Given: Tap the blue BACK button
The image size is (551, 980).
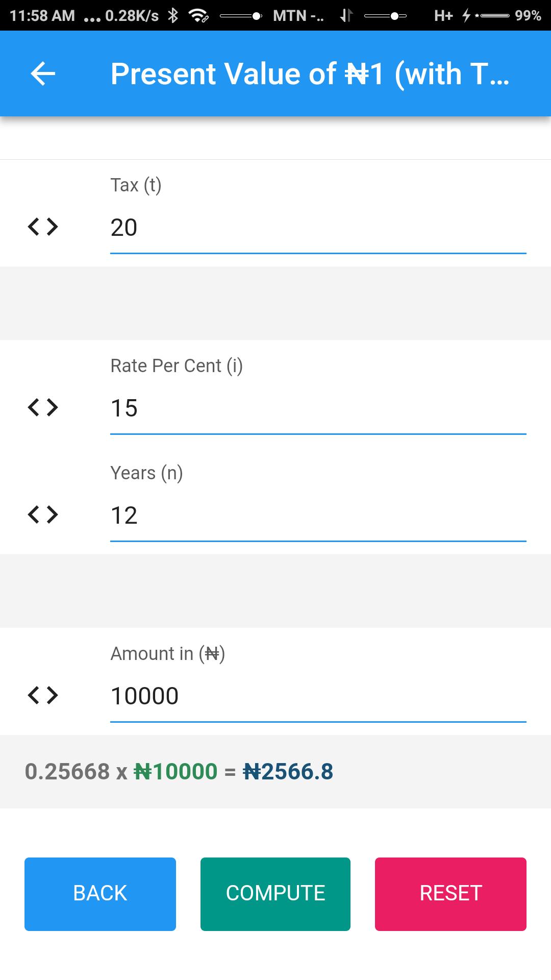Looking at the screenshot, I should [100, 894].
